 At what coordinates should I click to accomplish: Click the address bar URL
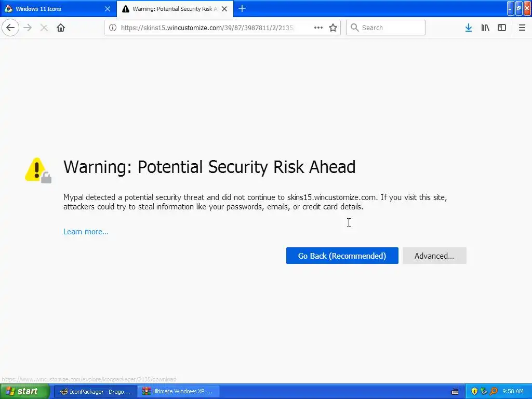click(x=207, y=28)
